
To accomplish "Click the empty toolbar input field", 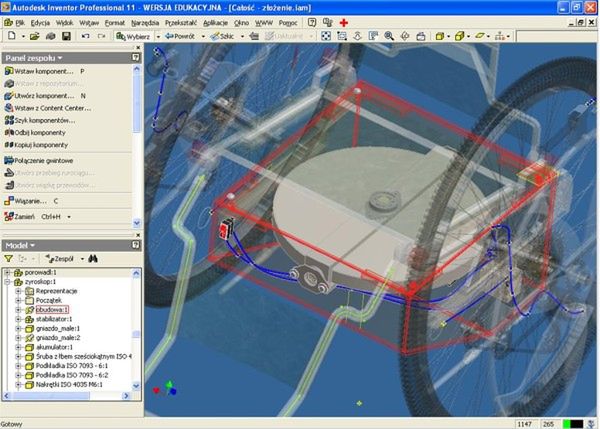I will [555, 36].
